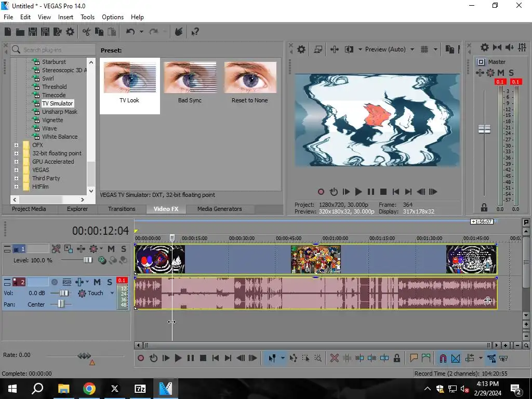Open the Options menu
Screen dimensions: 532x399
tap(113, 17)
